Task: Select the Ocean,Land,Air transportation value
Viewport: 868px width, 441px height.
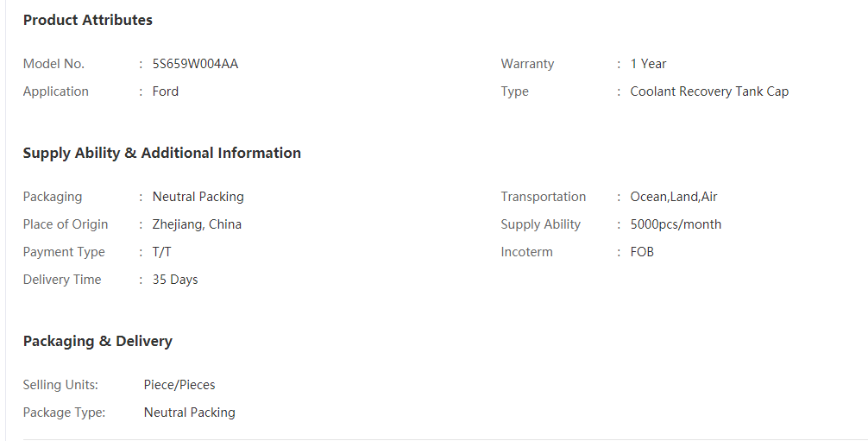Action: [674, 197]
